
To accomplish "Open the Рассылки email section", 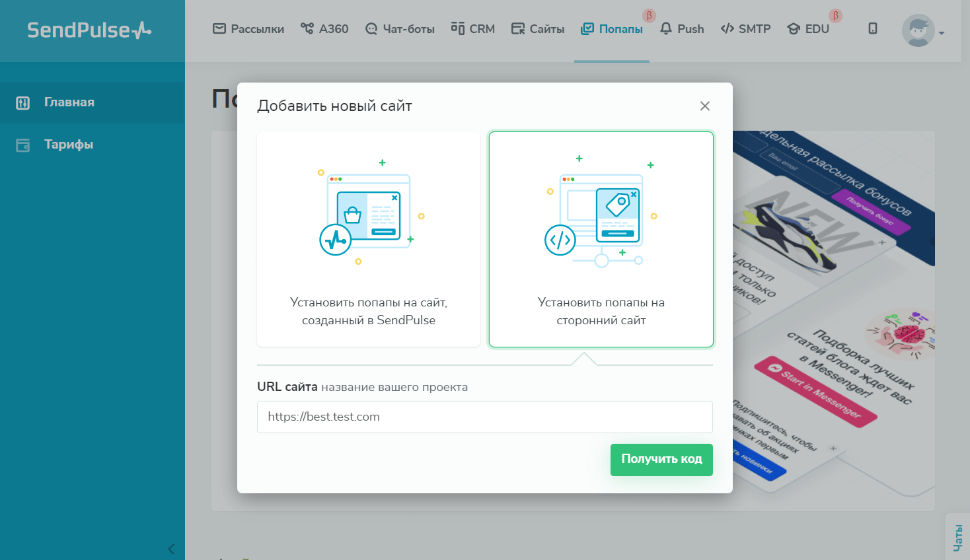I will click(x=248, y=29).
